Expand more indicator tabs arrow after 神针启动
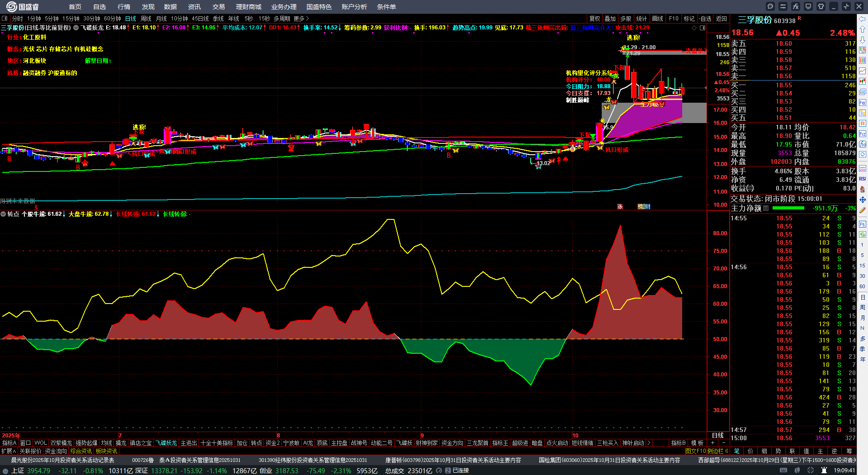Viewport: 868px width, 475px height. point(649,443)
